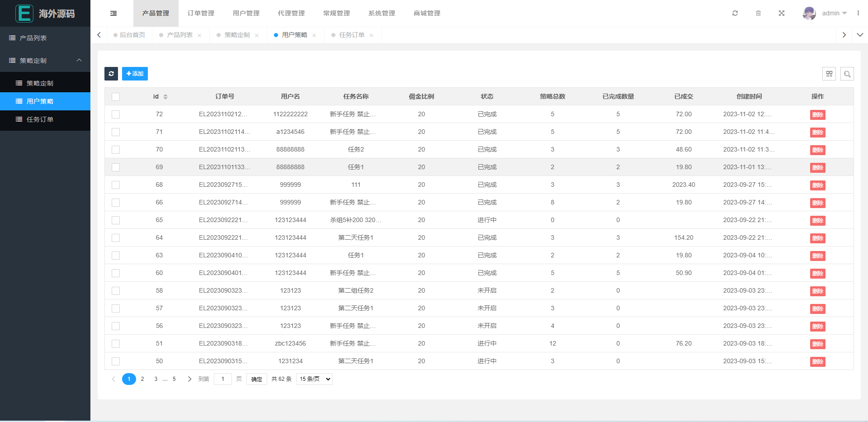Tick the checkbox for row id 72
This screenshot has width=868, height=422.
tap(116, 114)
